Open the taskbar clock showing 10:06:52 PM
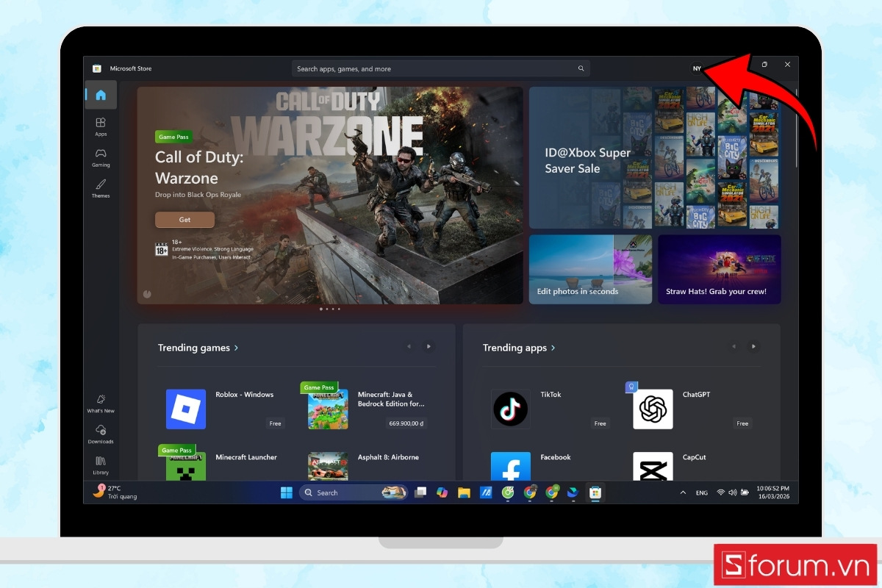This screenshot has height=588, width=882. click(772, 492)
